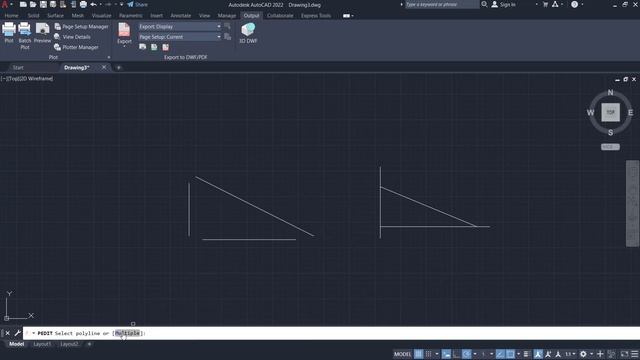
Task: Toggle lineweight display in status bar
Action: click(526, 354)
